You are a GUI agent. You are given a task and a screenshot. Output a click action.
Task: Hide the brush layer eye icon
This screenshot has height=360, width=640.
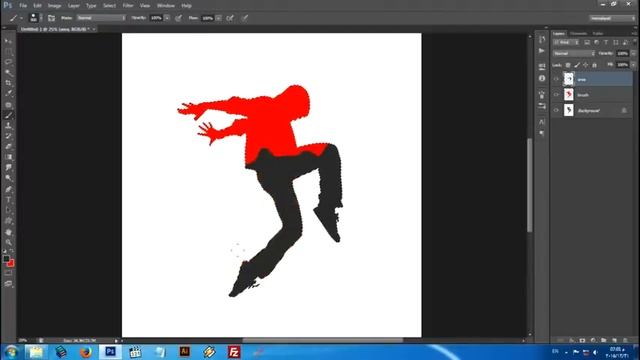556,95
